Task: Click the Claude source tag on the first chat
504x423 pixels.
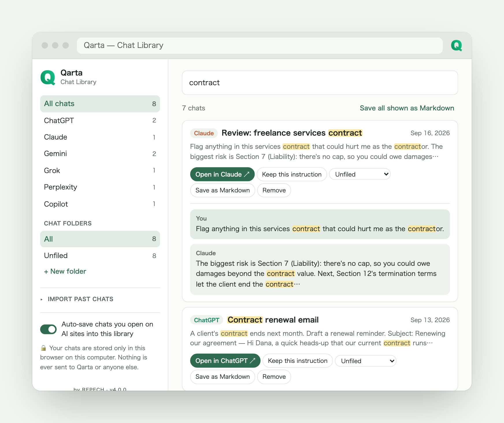Action: pyautogui.click(x=204, y=133)
